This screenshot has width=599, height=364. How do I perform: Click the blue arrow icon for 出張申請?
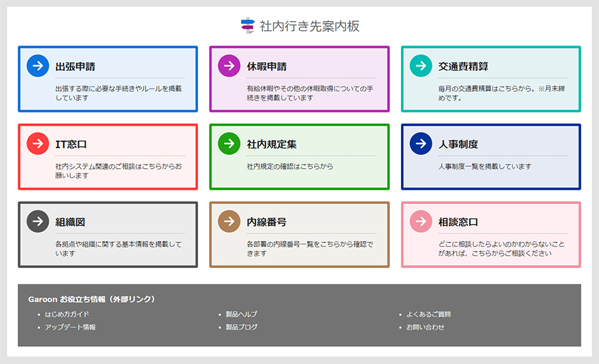pos(38,66)
